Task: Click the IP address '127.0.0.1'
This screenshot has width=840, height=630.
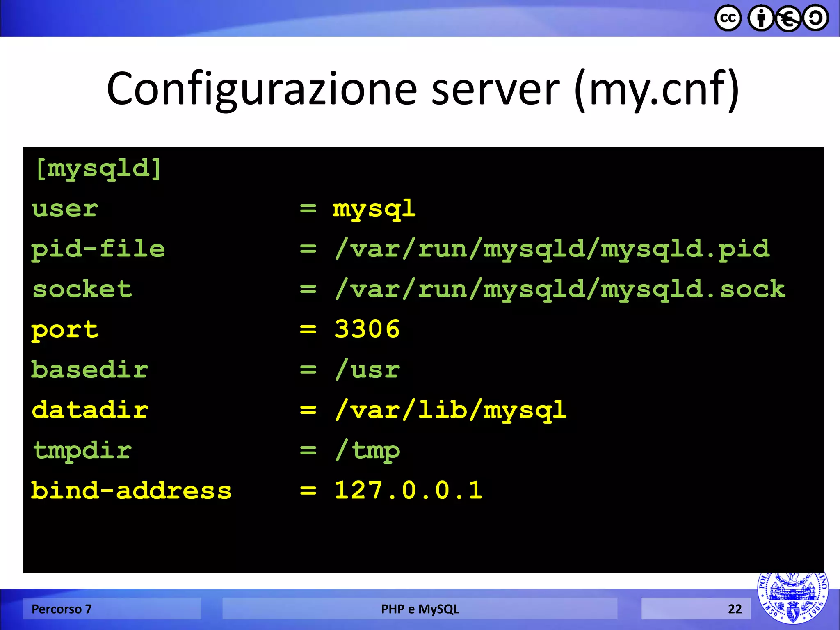Action: pyautogui.click(x=409, y=490)
